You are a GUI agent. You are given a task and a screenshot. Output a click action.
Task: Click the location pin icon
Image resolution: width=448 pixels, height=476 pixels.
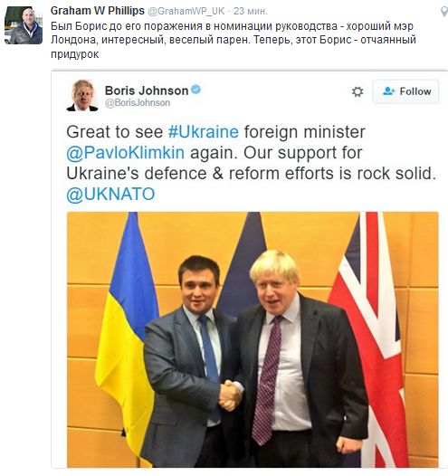click(x=444, y=12)
